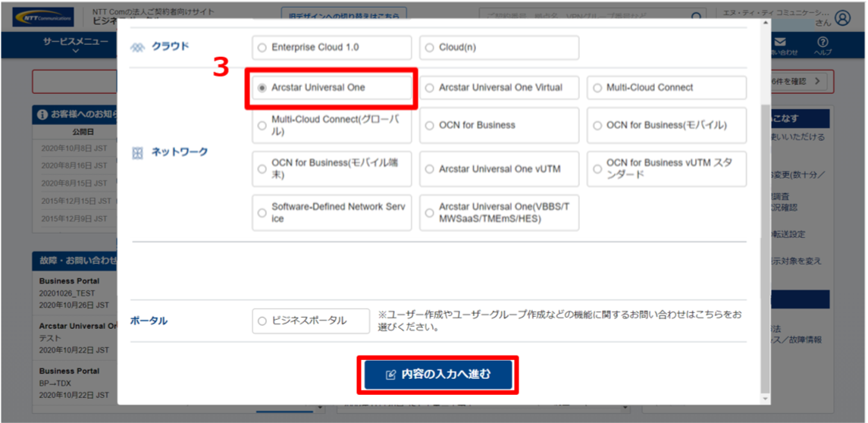Click the network category grid icon

point(137,152)
